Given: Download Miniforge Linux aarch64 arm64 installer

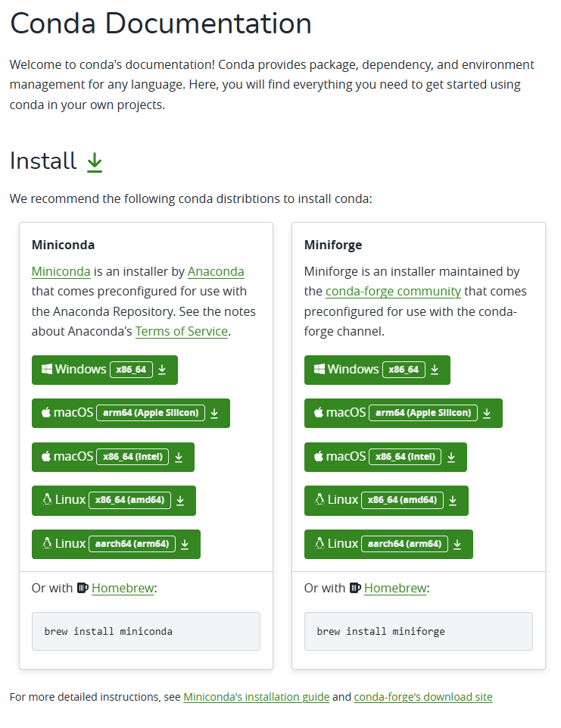Looking at the screenshot, I should pyautogui.click(x=388, y=544).
